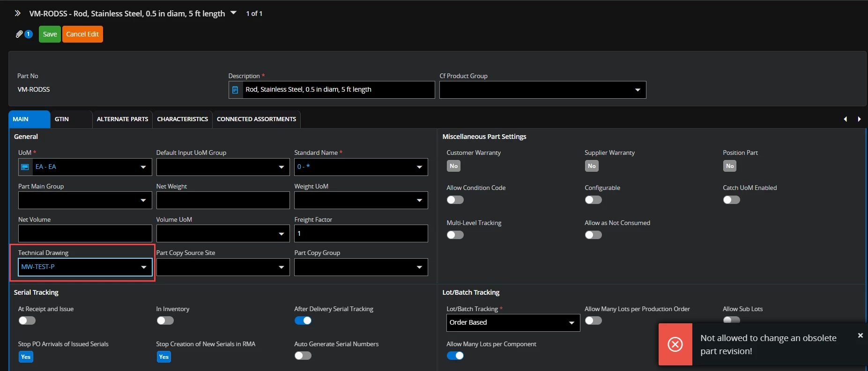Toggle After Delivery Serial Tracking off
Image resolution: width=868 pixels, height=371 pixels.
(303, 320)
